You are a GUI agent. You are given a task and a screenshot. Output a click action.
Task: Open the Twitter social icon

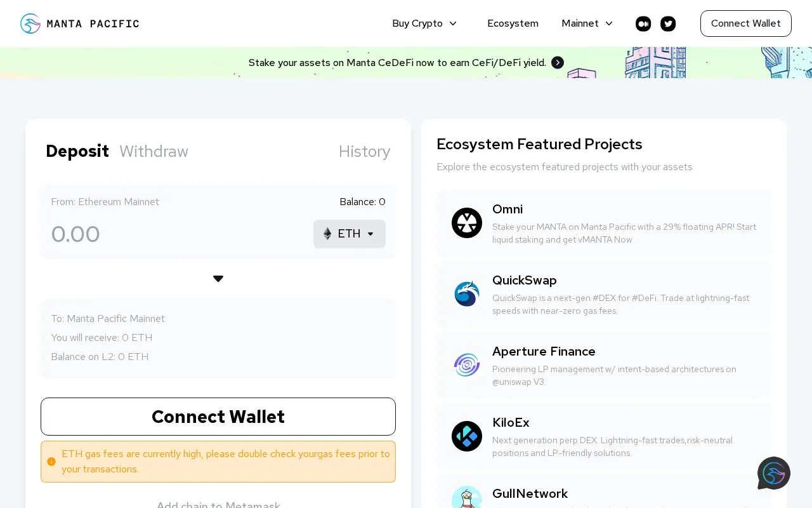[668, 23]
